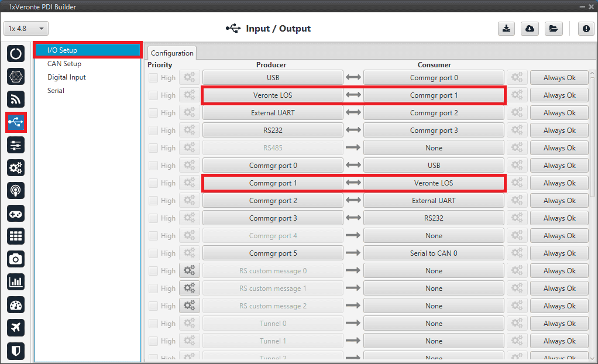Click the gear icon for RS custom message 0
Screen dimensions: 598x364
point(190,271)
